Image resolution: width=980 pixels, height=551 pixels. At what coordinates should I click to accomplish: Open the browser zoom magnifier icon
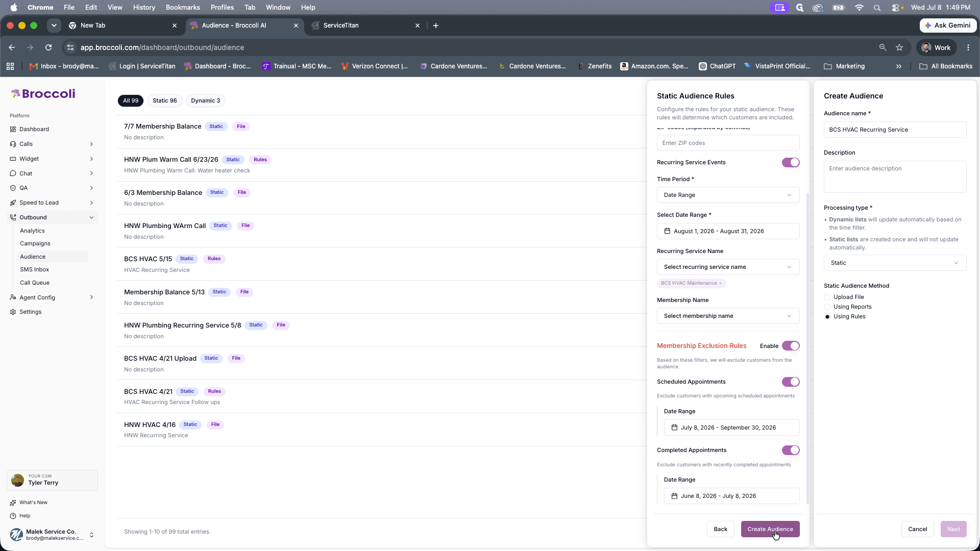tap(883, 47)
